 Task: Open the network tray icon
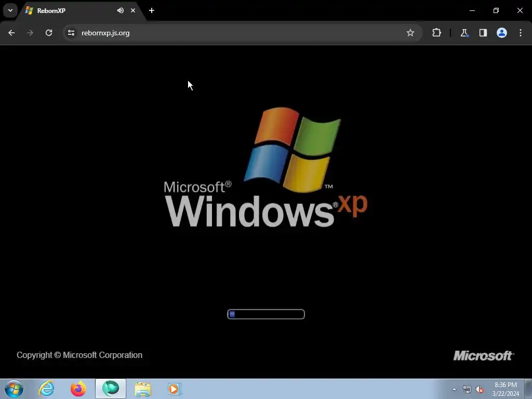pos(467,389)
